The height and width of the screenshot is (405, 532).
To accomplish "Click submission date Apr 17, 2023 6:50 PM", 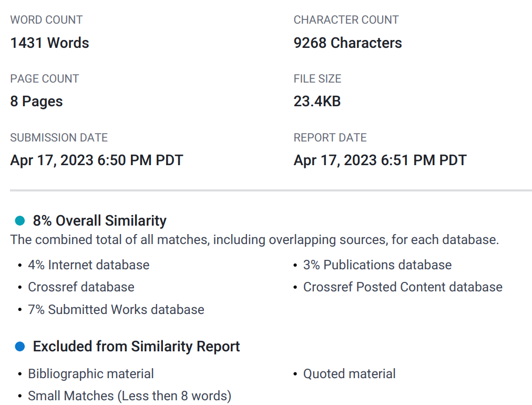I will (97, 160).
